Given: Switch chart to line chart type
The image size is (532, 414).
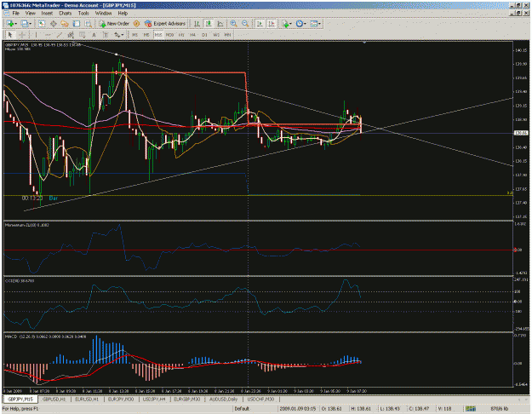Looking at the screenshot, I should coord(220,24).
